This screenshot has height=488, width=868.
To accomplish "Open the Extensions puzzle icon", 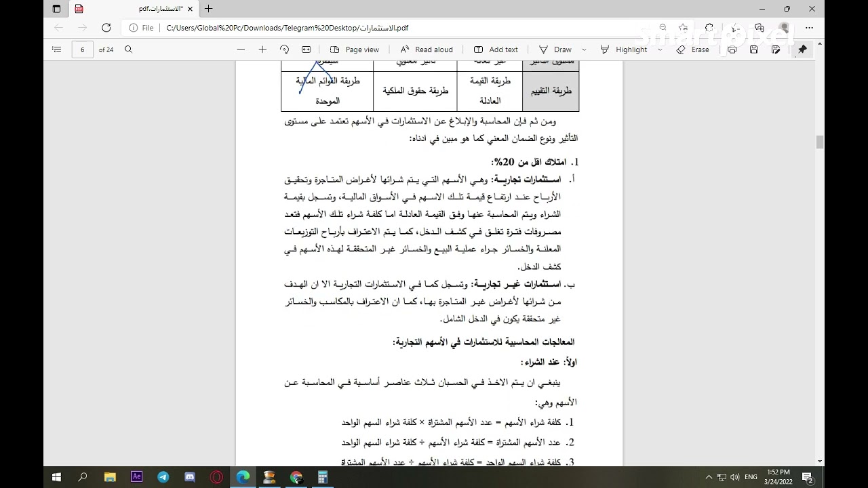I will (709, 28).
